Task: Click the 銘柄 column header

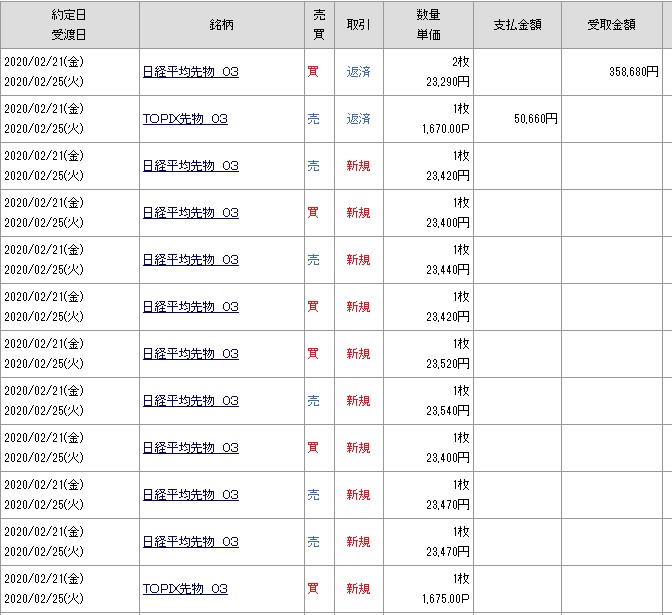Action: [x=221, y=25]
